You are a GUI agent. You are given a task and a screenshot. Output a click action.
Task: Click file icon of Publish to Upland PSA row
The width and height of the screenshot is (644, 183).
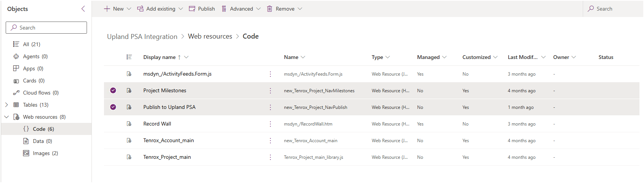[x=129, y=107]
